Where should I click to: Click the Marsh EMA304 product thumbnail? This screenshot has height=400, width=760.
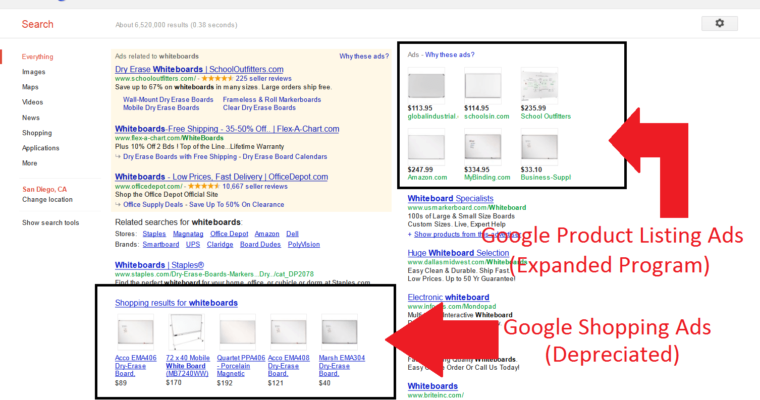pyautogui.click(x=339, y=332)
